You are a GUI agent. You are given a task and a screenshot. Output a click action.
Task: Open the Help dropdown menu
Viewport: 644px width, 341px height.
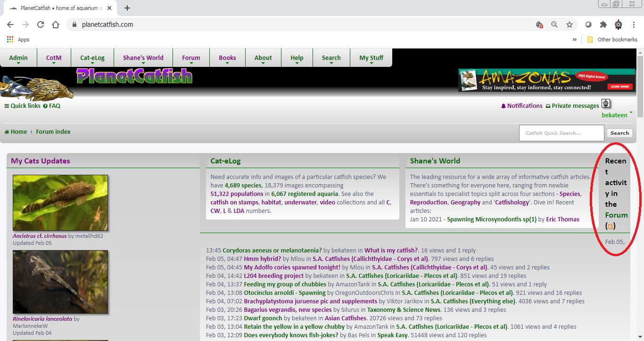pyautogui.click(x=297, y=58)
